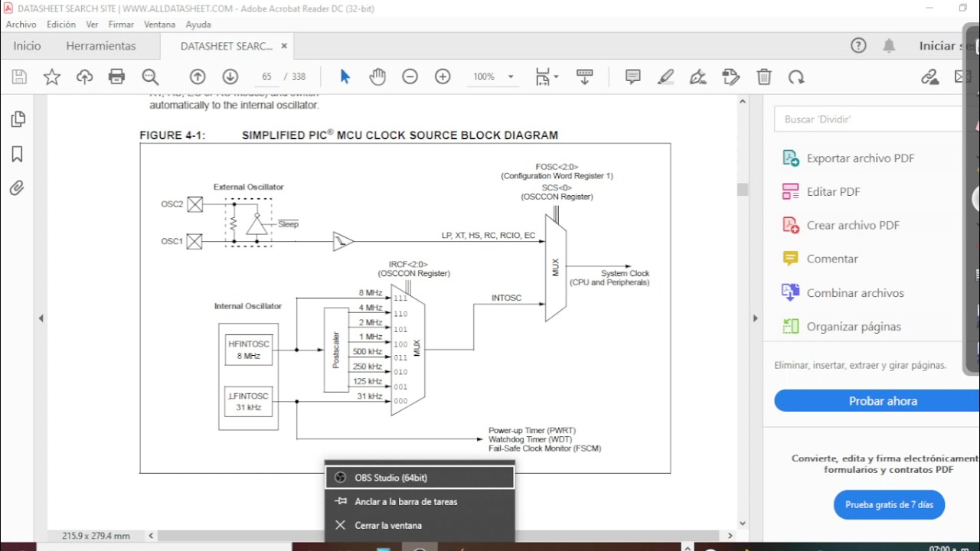Go to previous page arrow
This screenshot has width=980, height=551.
(198, 77)
